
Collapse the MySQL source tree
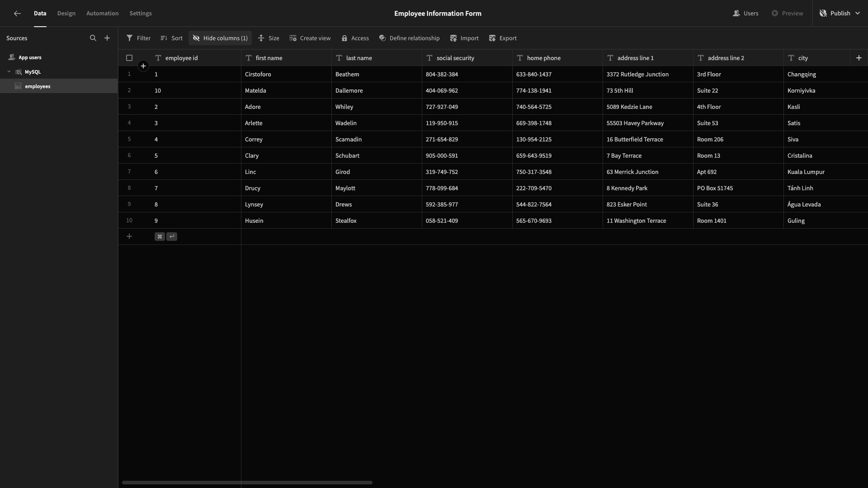[x=9, y=72]
